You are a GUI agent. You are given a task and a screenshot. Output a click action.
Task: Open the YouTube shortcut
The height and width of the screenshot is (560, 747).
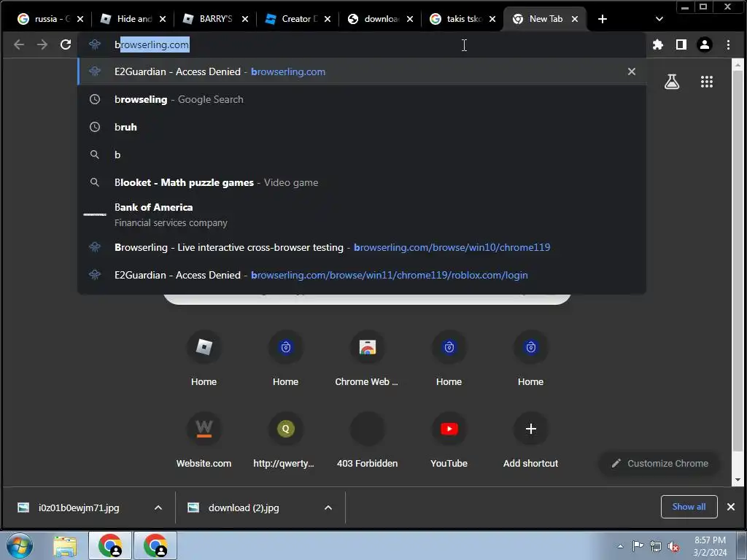(x=449, y=440)
